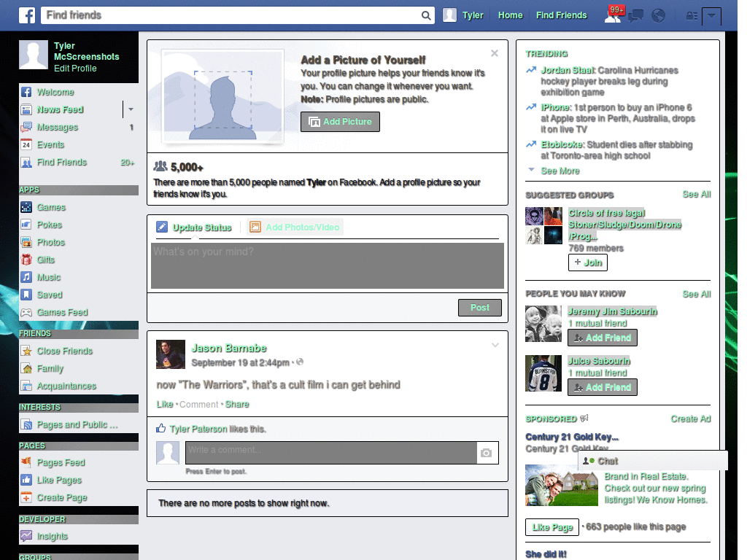Open News Feed in sidebar

pos(60,109)
